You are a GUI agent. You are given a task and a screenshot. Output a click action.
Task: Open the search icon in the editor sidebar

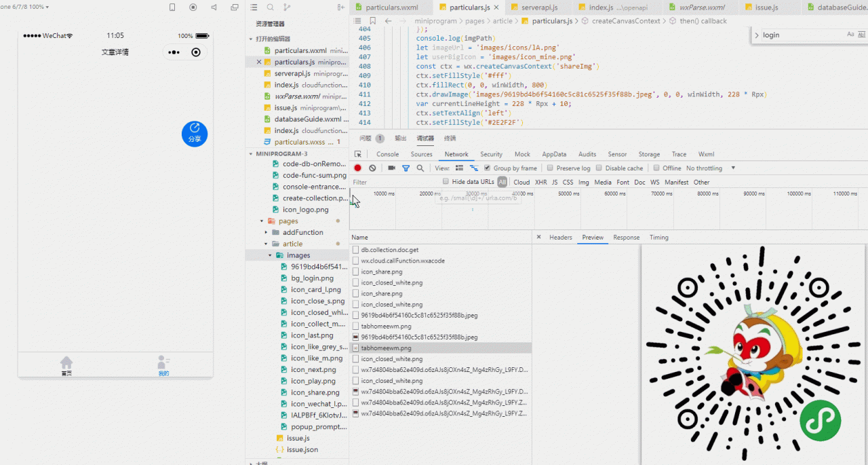point(271,7)
